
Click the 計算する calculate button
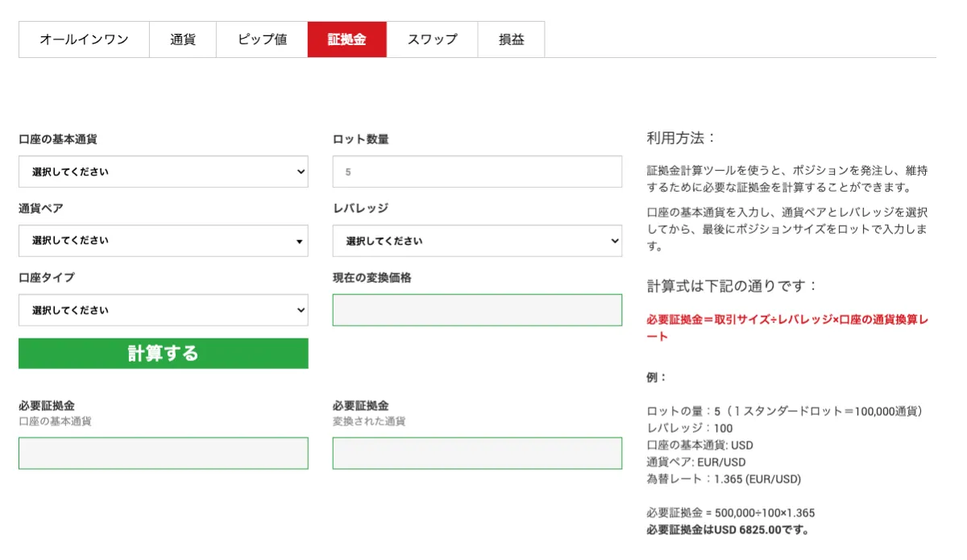(x=163, y=353)
